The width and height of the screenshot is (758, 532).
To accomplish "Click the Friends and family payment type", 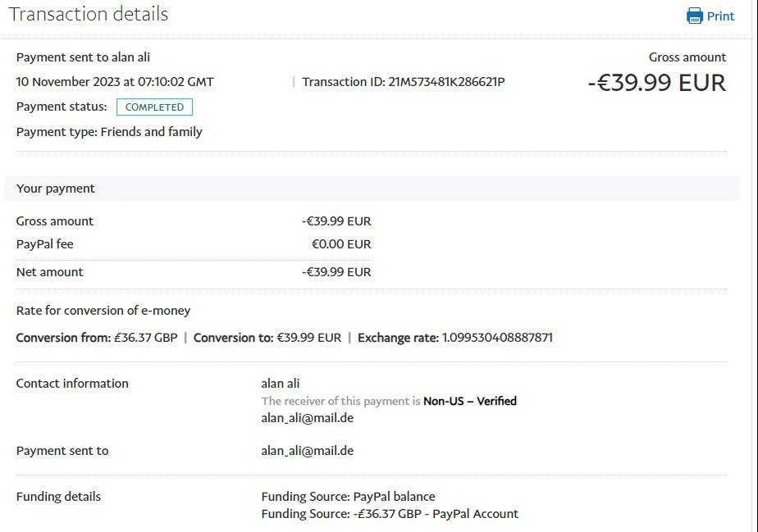I will (x=151, y=132).
